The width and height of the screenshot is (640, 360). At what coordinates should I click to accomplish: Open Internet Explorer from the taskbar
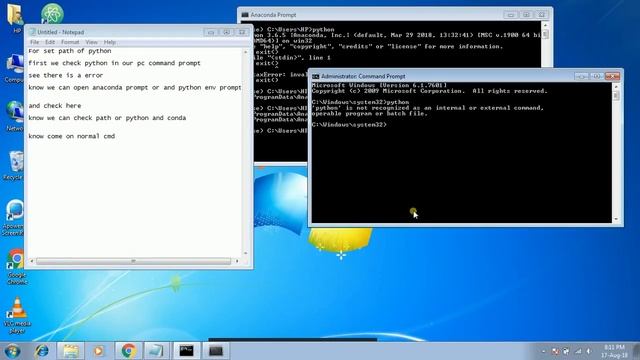42,351
